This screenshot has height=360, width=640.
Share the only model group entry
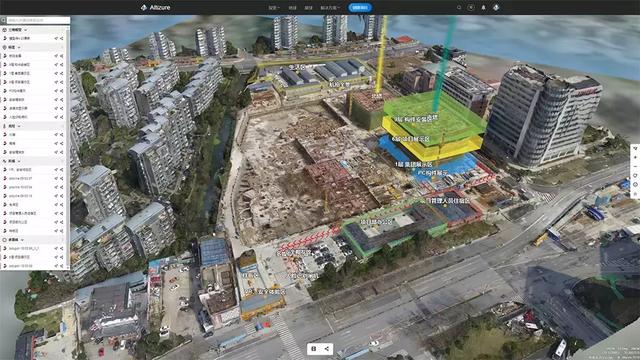(62, 38)
